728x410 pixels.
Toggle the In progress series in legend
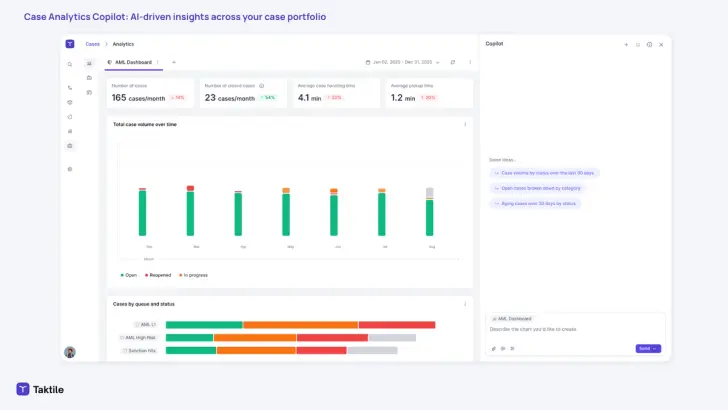[x=193, y=275]
